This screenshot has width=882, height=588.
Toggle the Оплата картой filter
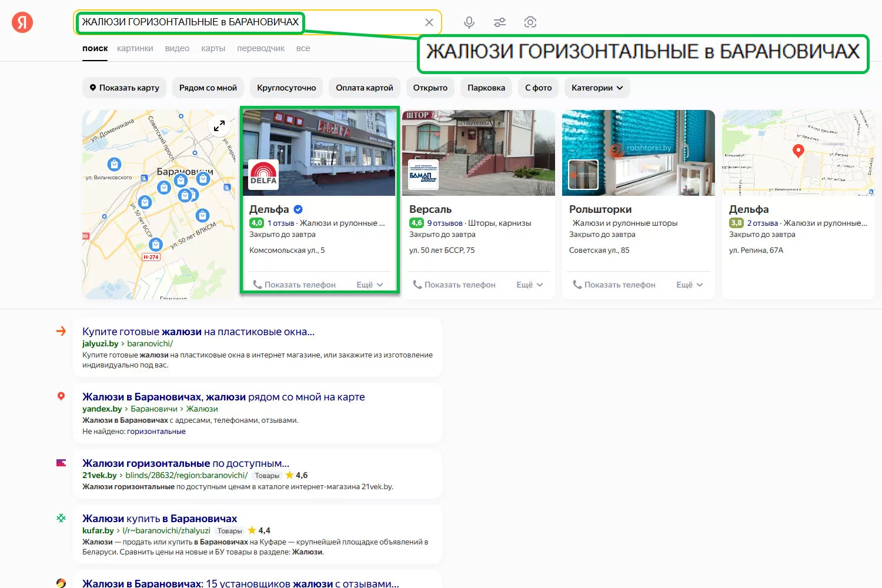coord(365,88)
